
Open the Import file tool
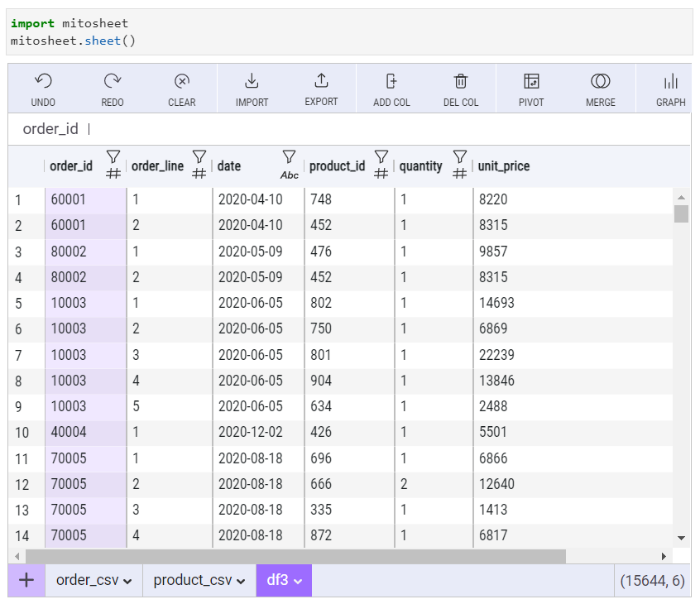[252, 81]
